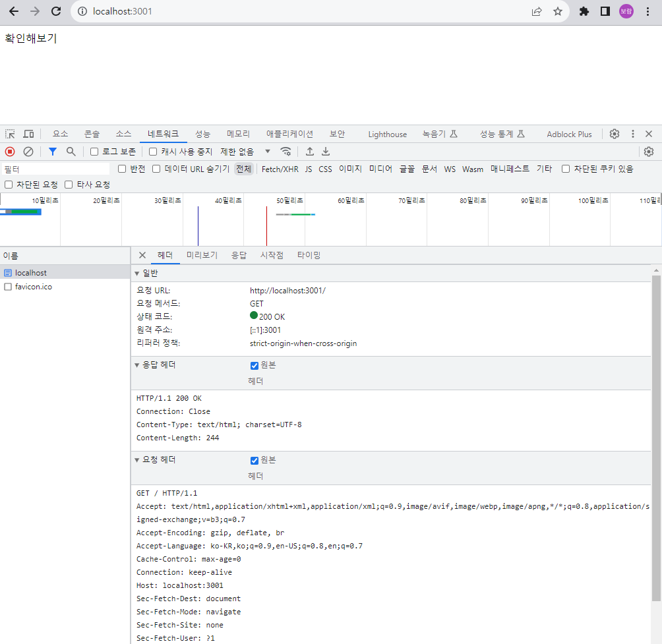Switch to the 요소 tab

point(61,134)
